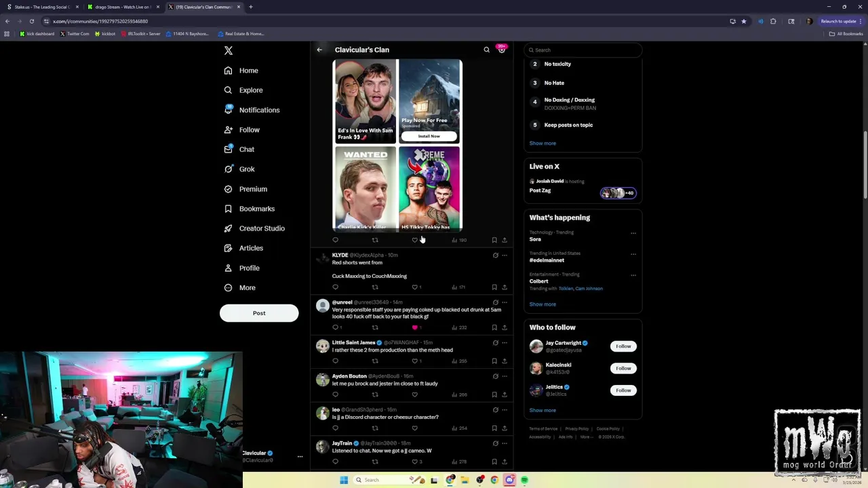Like Ayden Bouton's post
The width and height of the screenshot is (868, 488).
click(x=415, y=394)
